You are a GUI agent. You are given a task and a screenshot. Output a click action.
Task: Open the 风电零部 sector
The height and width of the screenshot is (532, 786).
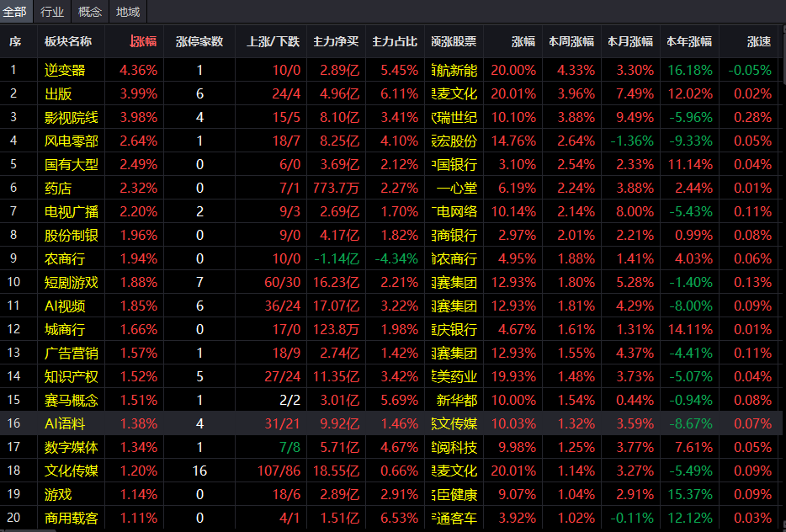pyautogui.click(x=72, y=141)
